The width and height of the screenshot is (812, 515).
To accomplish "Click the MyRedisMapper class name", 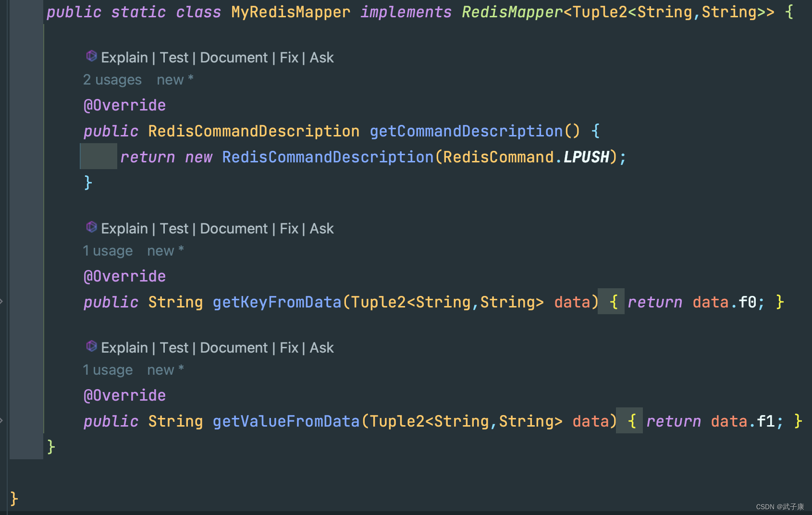I will click(291, 12).
